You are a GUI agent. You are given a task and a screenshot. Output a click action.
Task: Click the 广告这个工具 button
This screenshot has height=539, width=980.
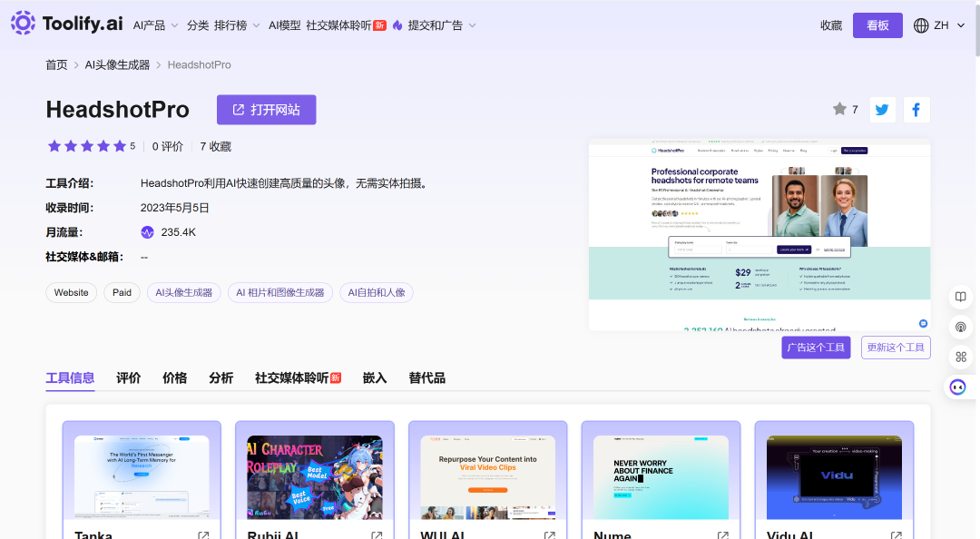coord(816,348)
